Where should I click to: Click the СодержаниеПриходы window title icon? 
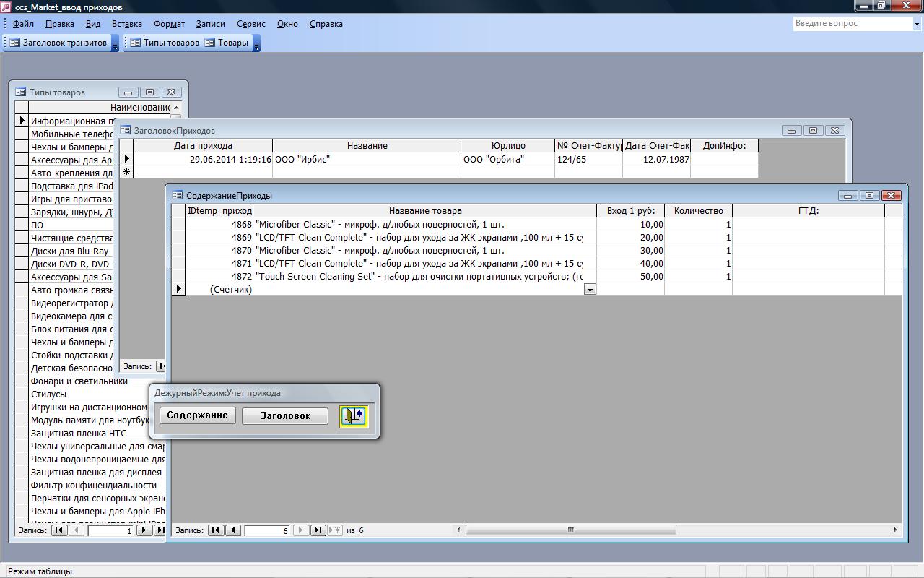point(178,195)
